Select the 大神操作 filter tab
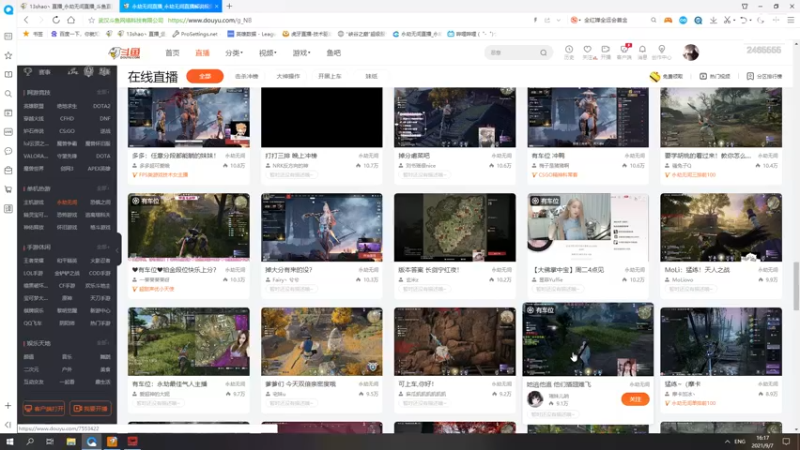 288,76
